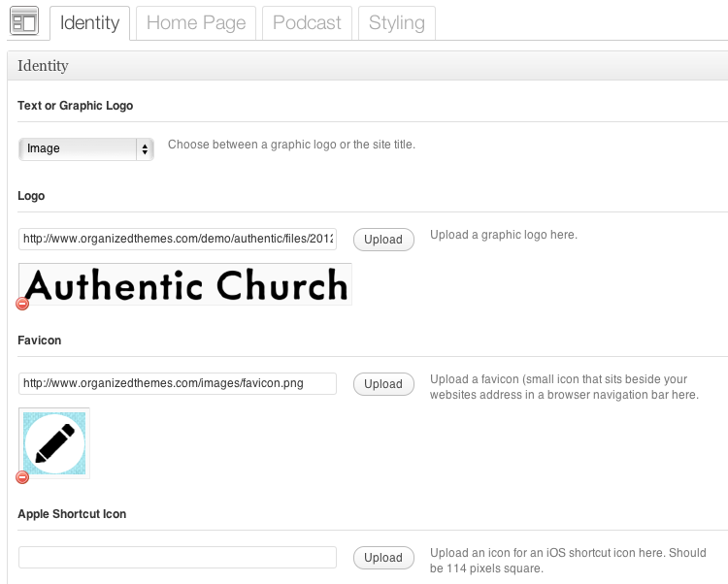Click the 'Apple Shortcut Icon' heading
728x584 pixels.
tap(72, 513)
